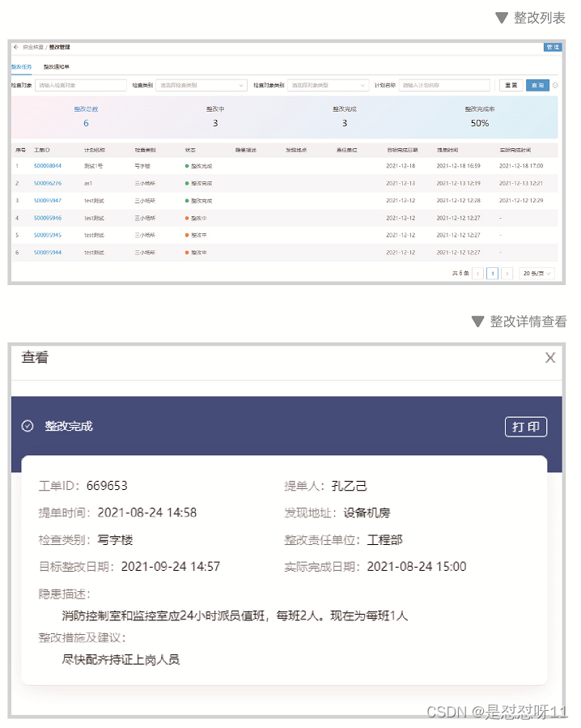Click 整改完成 status in row 500096276

coord(201,183)
